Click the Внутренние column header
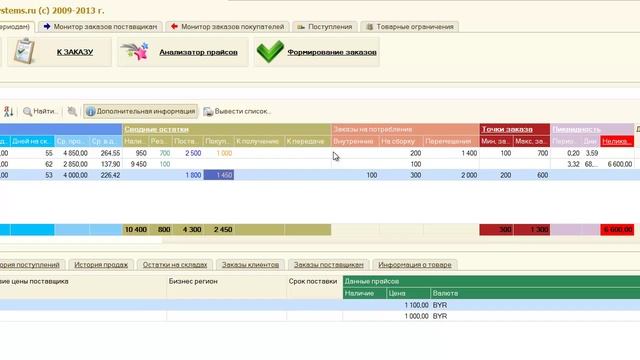The width and height of the screenshot is (640, 360). coord(355,141)
